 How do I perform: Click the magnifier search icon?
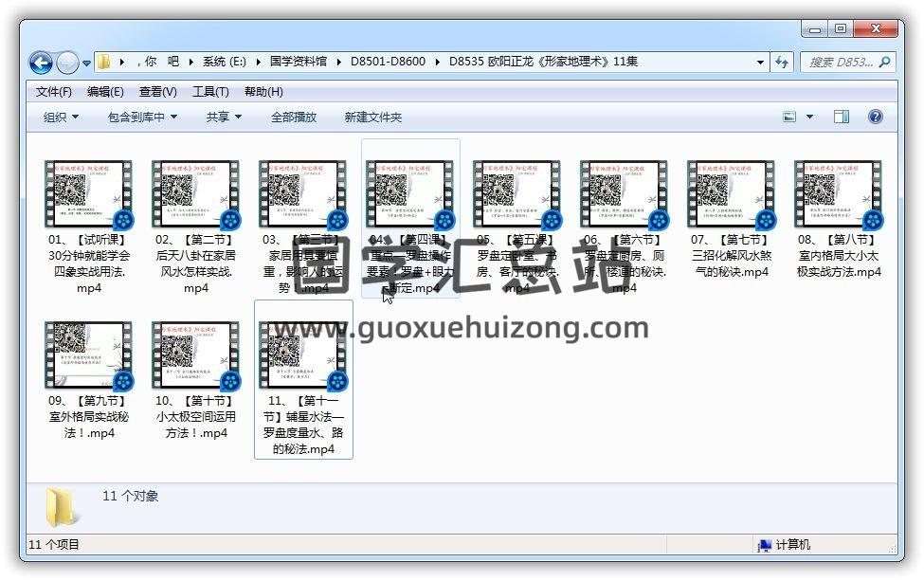point(884,62)
